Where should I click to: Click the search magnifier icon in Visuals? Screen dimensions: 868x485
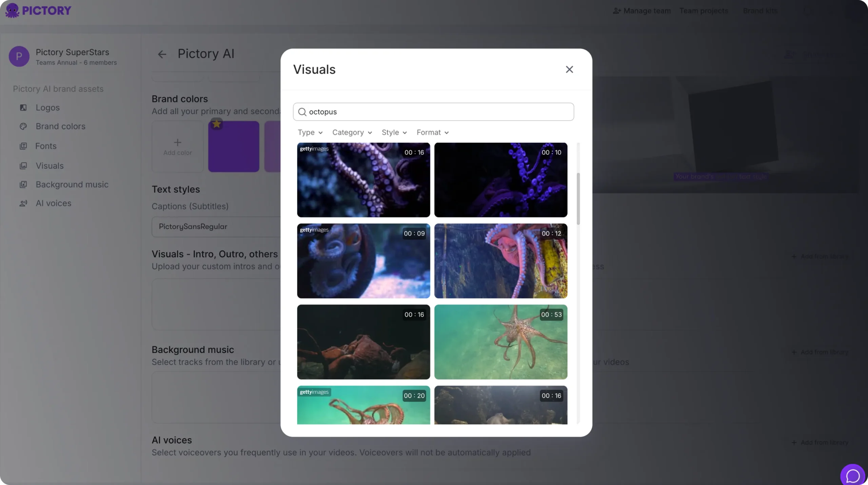pos(302,112)
